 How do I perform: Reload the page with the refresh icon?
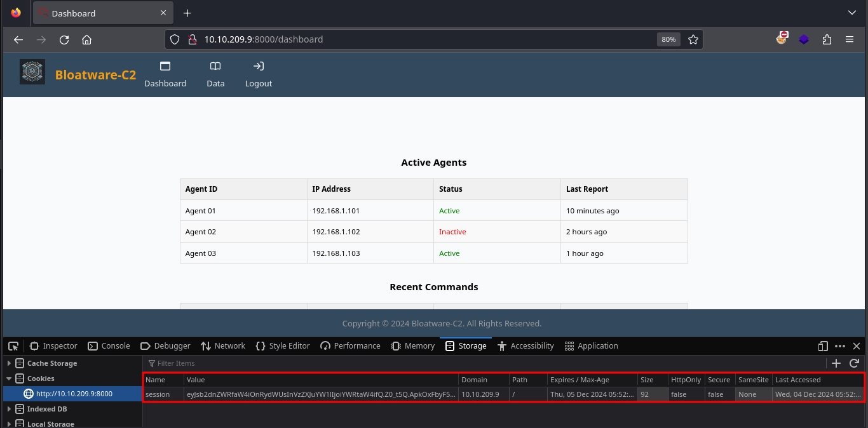click(x=64, y=39)
